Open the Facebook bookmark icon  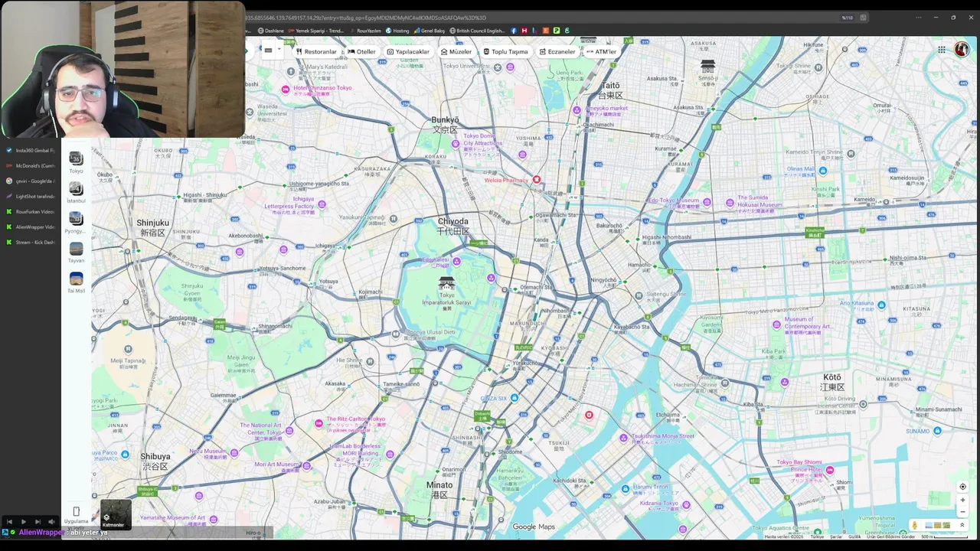click(514, 31)
